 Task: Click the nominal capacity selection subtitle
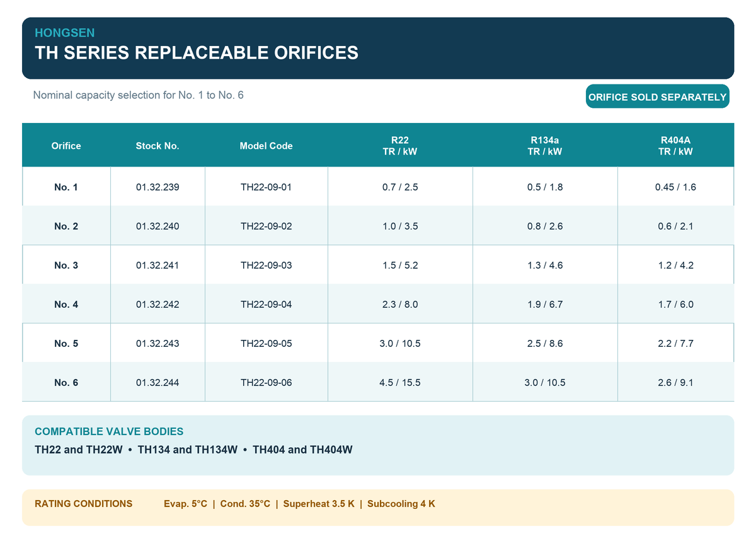click(138, 95)
